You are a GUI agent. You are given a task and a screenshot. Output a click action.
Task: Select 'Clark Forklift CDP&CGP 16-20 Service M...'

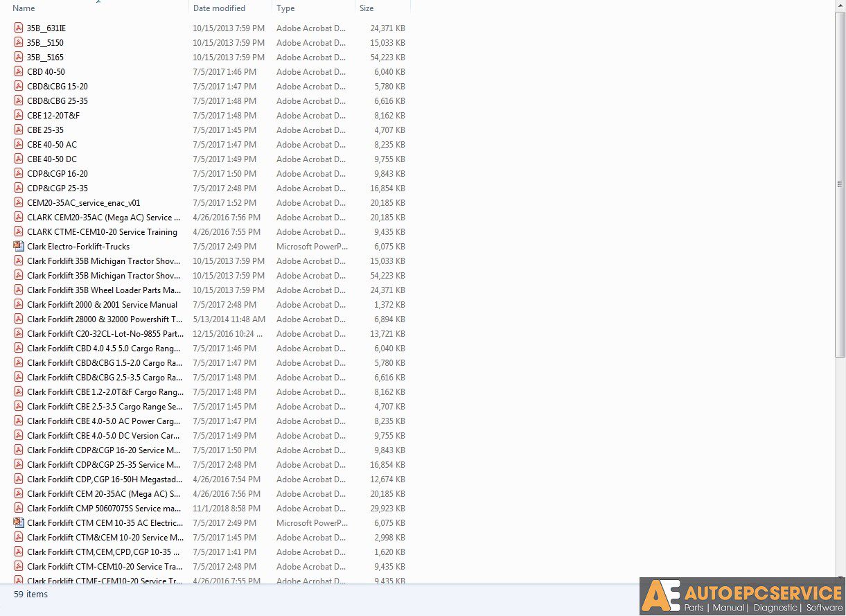click(x=104, y=450)
